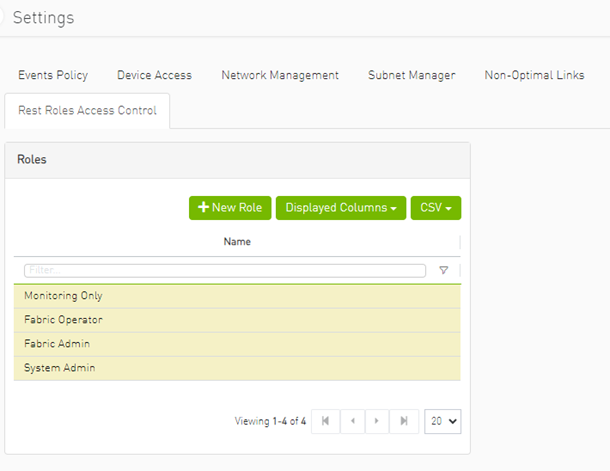Select the Network Management tab
Image resolution: width=610 pixels, height=471 pixels.
(x=280, y=75)
